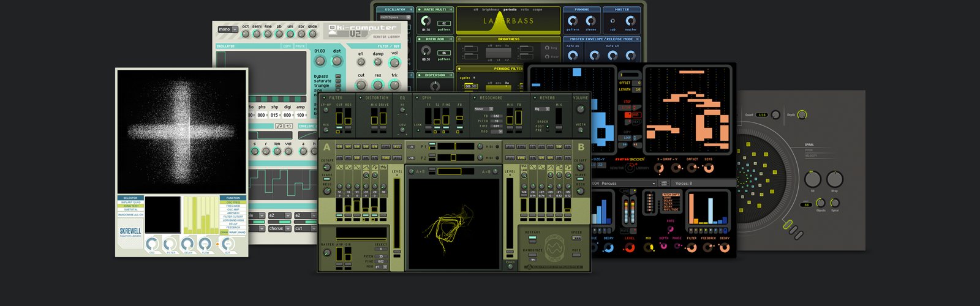Click the Restart button on olive synth
The width and height of the screenshot is (980, 306).
click(532, 238)
